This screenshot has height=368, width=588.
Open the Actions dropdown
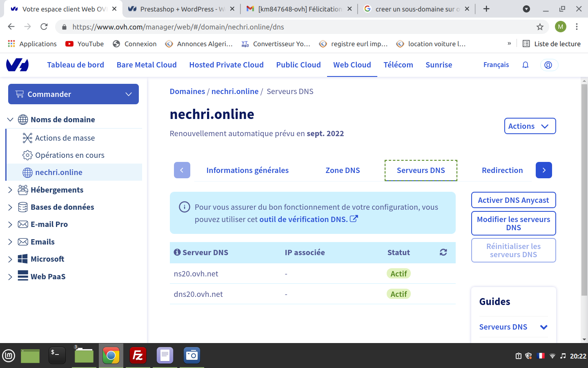530,126
